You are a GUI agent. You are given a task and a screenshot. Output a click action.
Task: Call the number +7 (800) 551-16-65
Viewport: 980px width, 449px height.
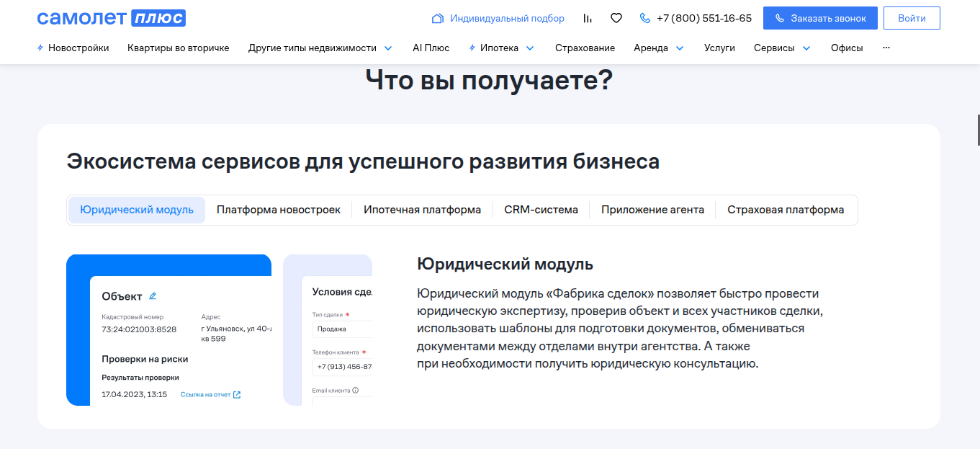pos(704,18)
